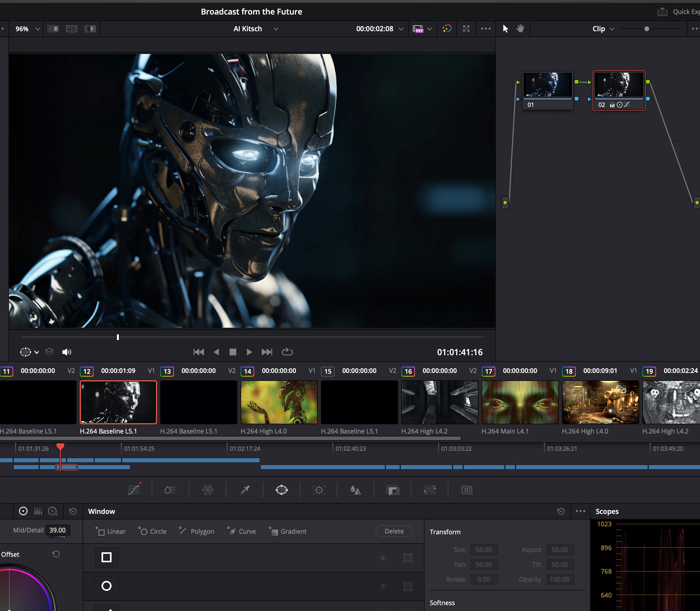Open the Key palette
The width and height of the screenshot is (700, 611).
coord(393,490)
